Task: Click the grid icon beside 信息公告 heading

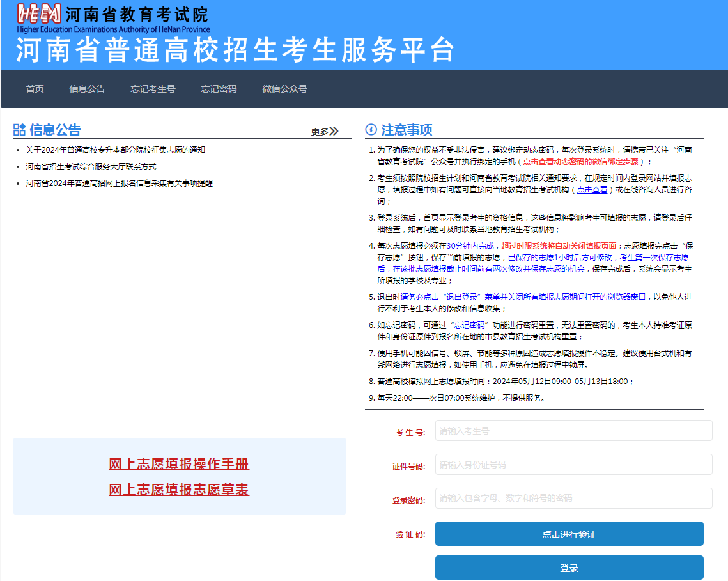Action: click(20, 128)
